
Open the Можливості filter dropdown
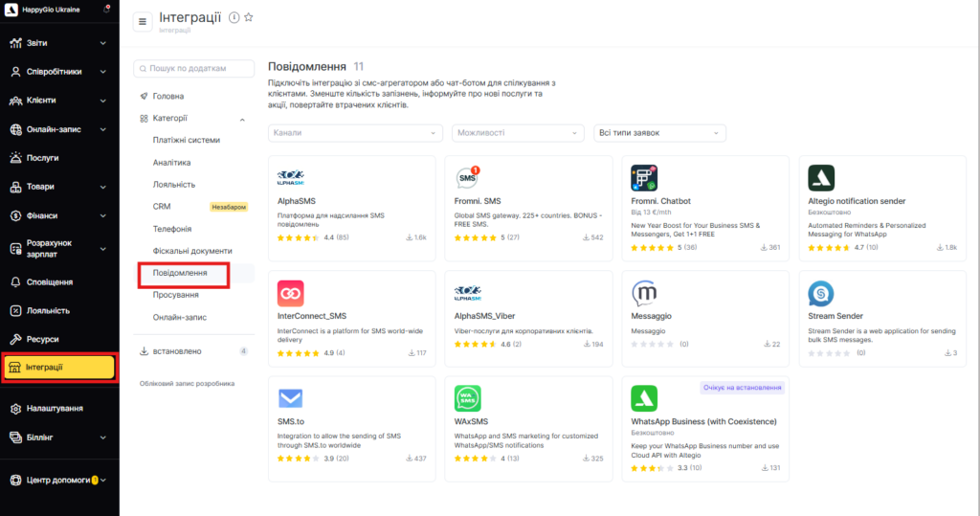[518, 133]
